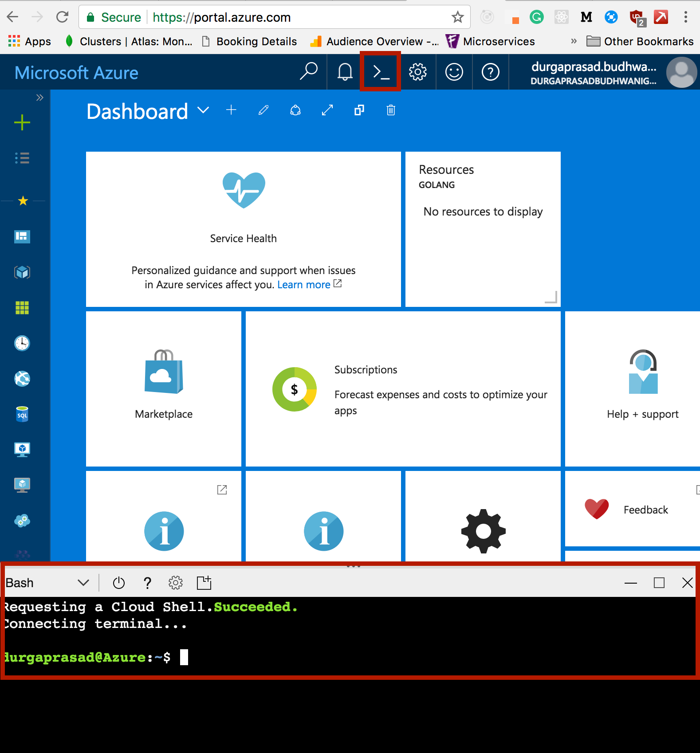
Task: Open Clusters | Atlas bookmark
Action: pos(129,41)
